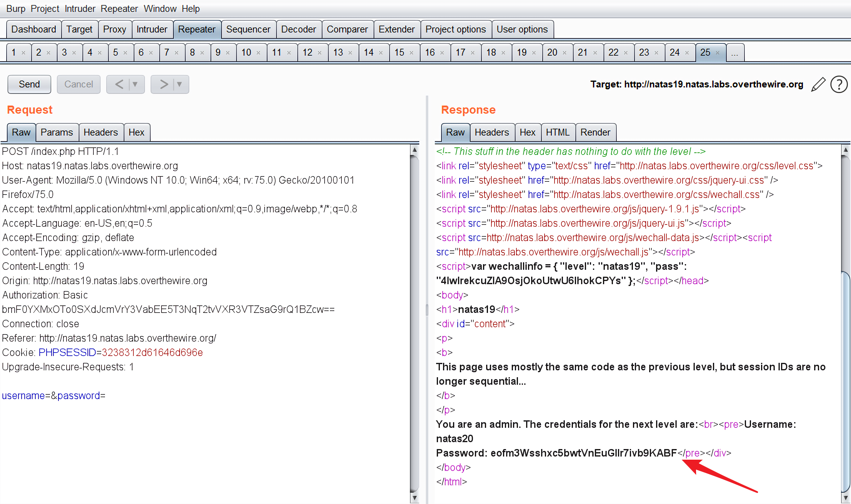
Task: Open the Repeater menu in menu bar
Action: tap(119, 8)
